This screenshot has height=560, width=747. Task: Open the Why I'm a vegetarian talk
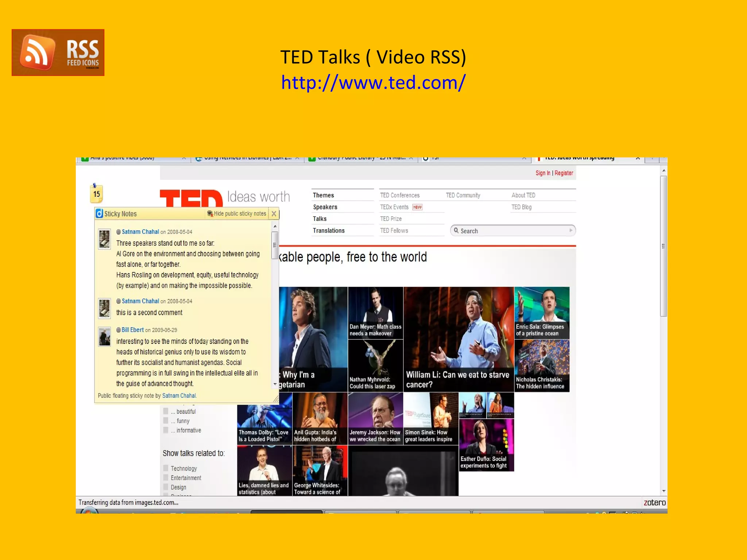313,339
